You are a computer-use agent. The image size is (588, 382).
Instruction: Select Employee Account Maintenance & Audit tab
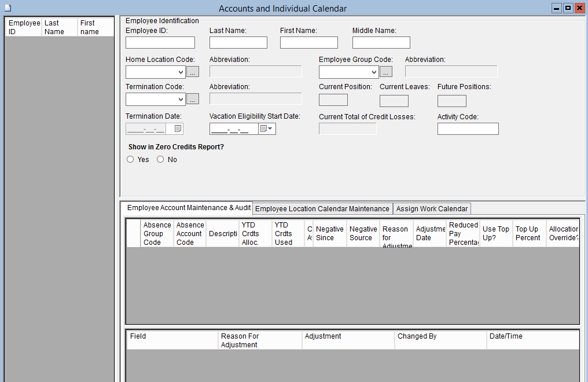click(x=189, y=208)
